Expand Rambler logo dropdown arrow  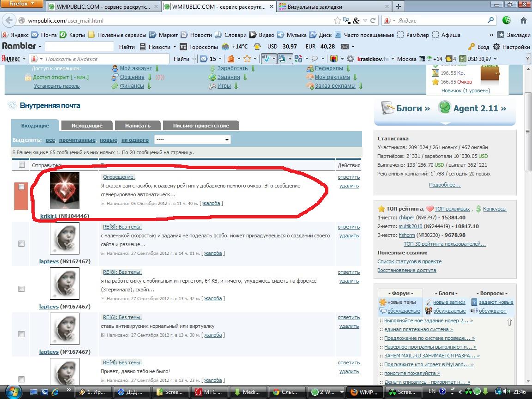click(x=40, y=47)
